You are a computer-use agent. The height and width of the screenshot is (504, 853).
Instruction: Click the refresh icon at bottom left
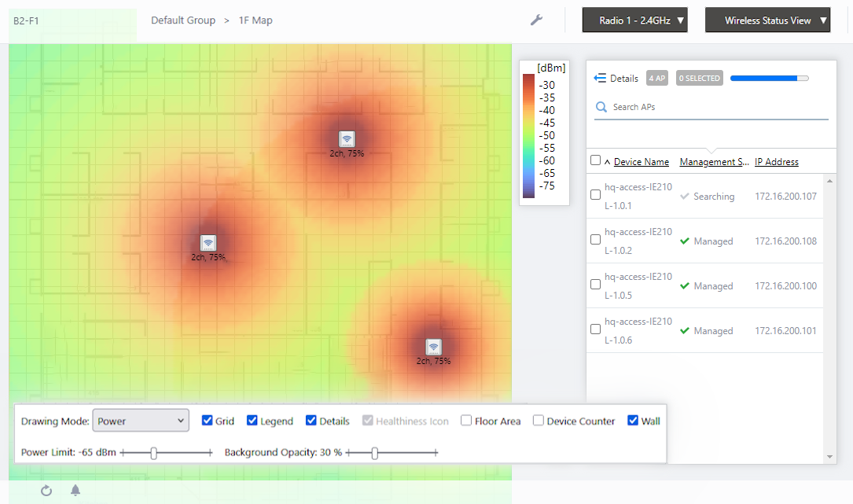click(x=46, y=491)
